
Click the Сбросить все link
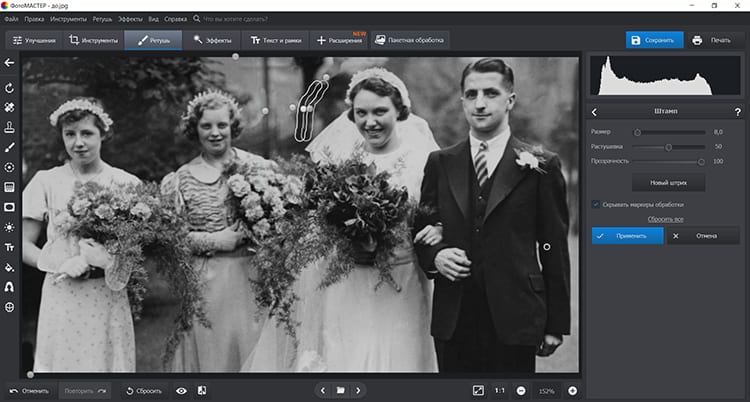tap(665, 218)
